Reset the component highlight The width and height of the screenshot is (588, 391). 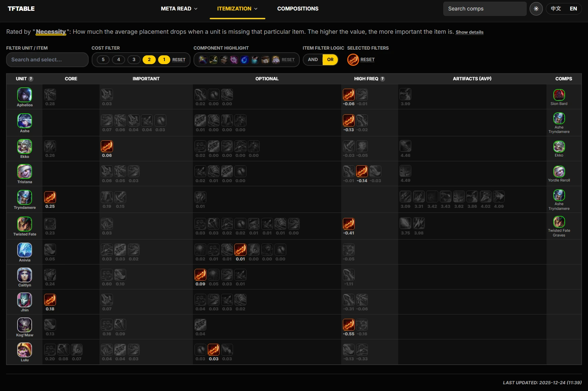(x=288, y=60)
